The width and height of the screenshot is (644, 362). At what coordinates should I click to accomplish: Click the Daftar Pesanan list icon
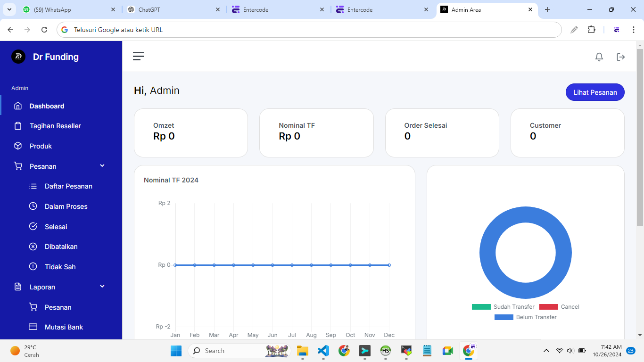tap(33, 186)
